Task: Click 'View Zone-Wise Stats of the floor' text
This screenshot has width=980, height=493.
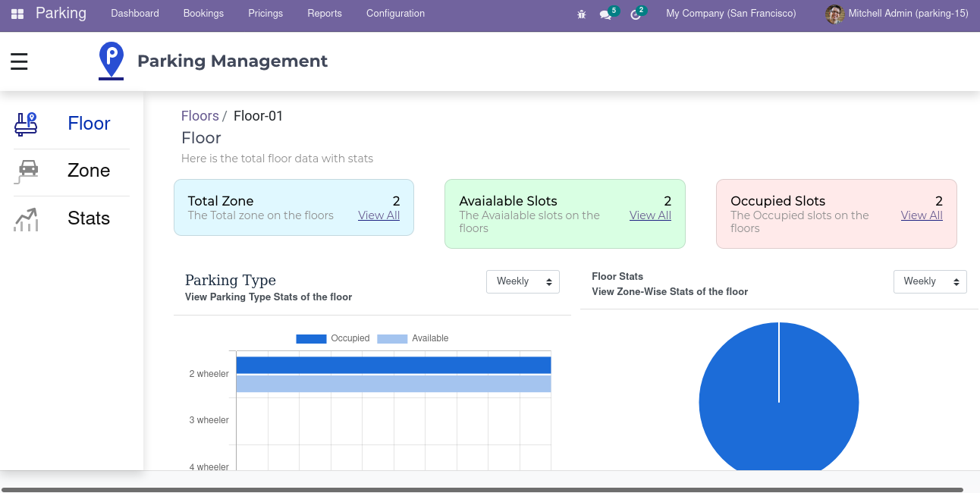Action: pos(670,292)
